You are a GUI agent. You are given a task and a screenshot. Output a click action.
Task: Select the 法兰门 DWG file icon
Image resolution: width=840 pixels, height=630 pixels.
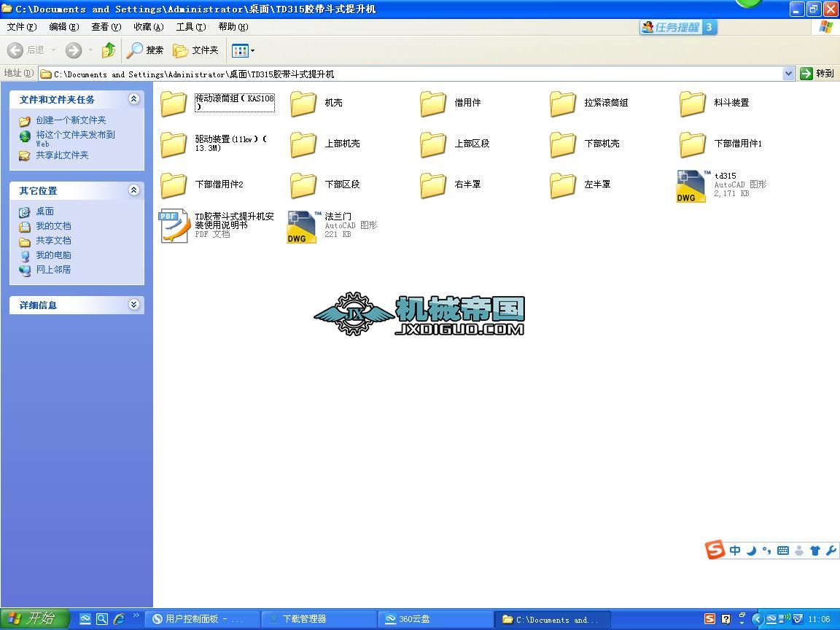pos(302,227)
